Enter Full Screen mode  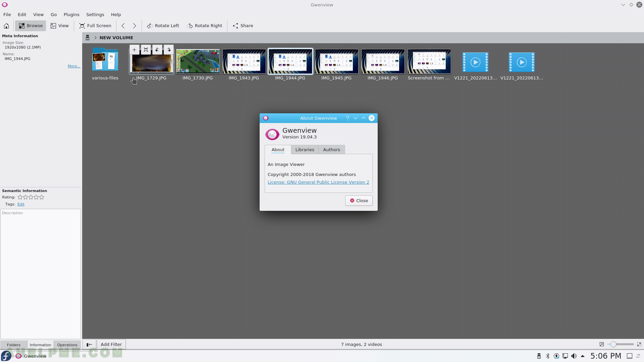point(95,26)
